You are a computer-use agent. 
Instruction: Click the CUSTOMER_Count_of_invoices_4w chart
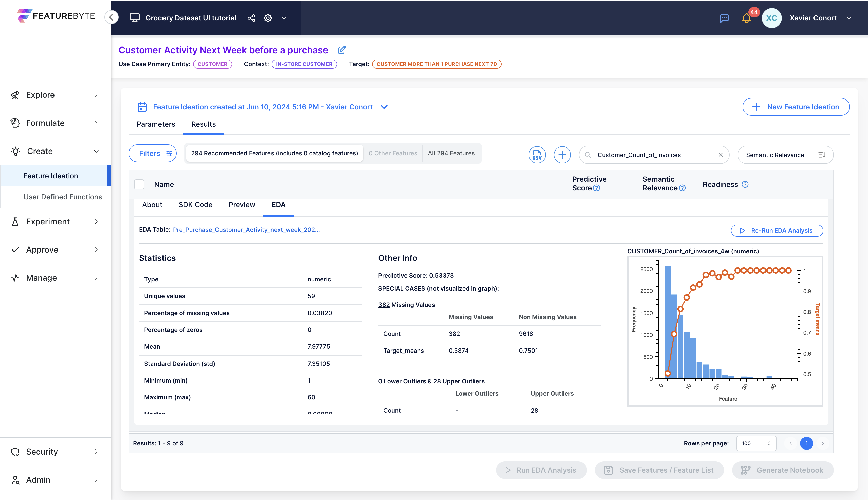click(725, 331)
